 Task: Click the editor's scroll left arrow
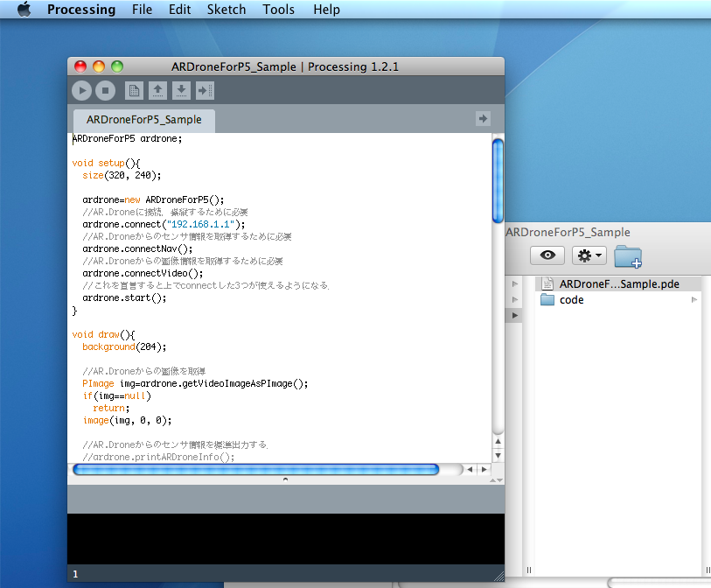[470, 470]
